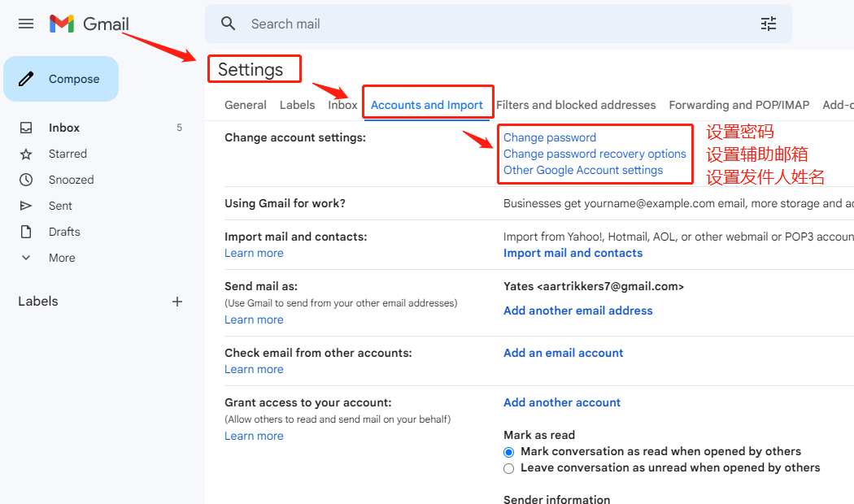Click the Change password link

[550, 137]
